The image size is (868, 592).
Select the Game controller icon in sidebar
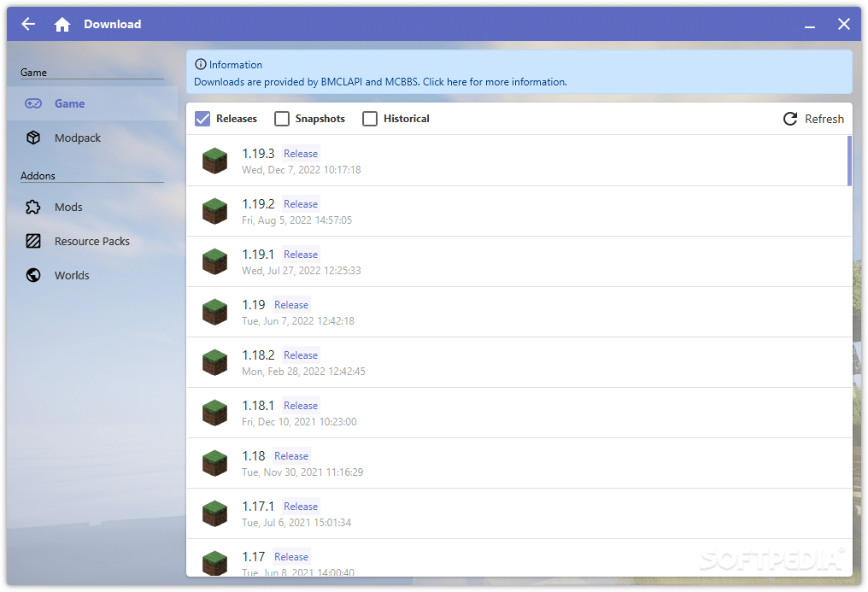tap(33, 103)
